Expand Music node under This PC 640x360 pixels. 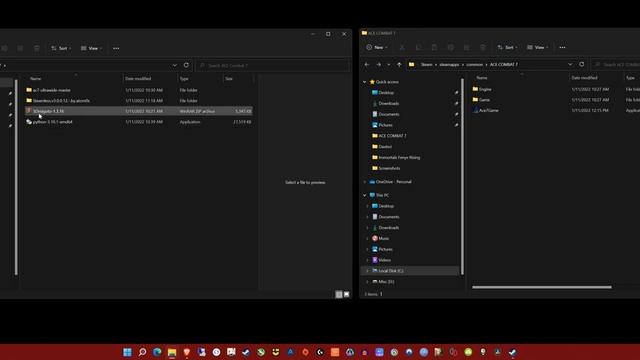[x=367, y=238]
